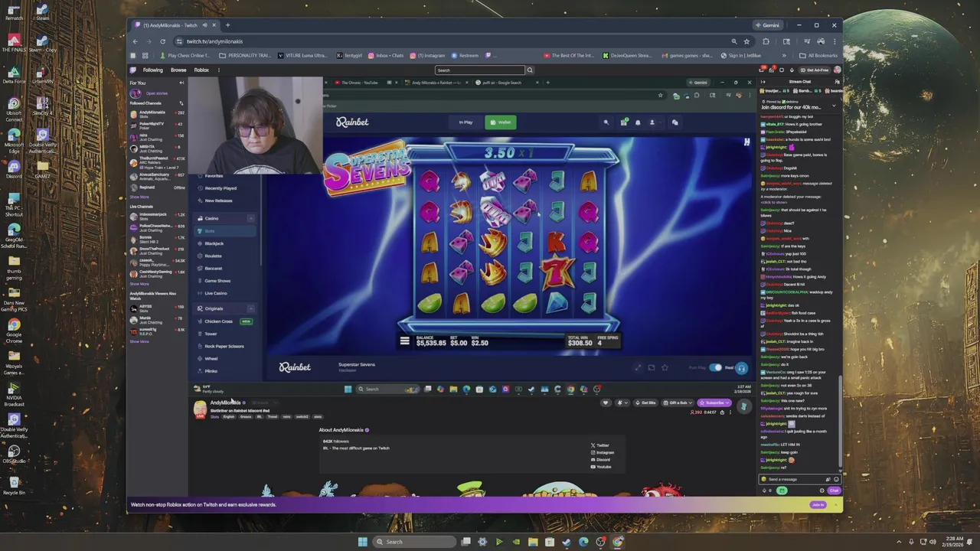Screen dimensions: 980x551
Task: Expand Show More under Live Channels
Action: 139,284
